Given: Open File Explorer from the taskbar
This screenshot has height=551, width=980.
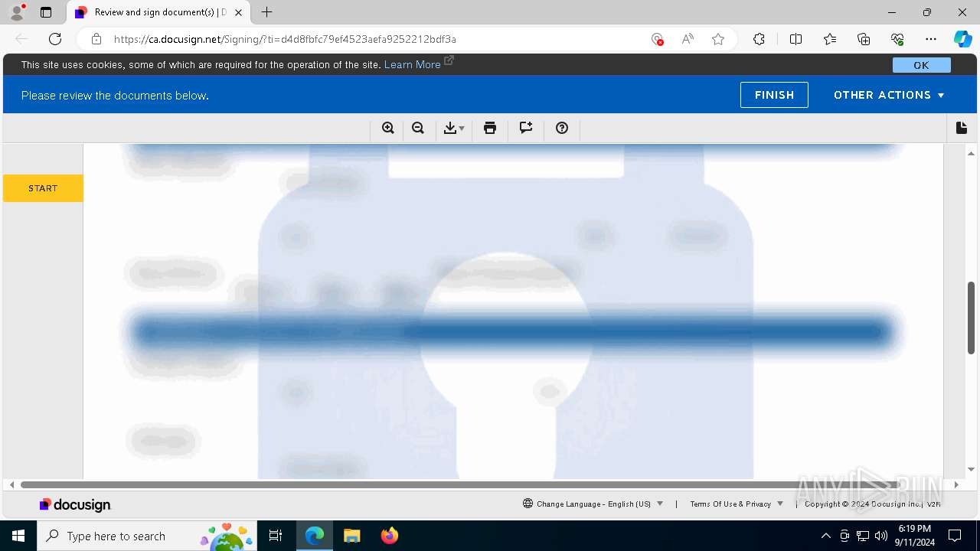Looking at the screenshot, I should 351,536.
